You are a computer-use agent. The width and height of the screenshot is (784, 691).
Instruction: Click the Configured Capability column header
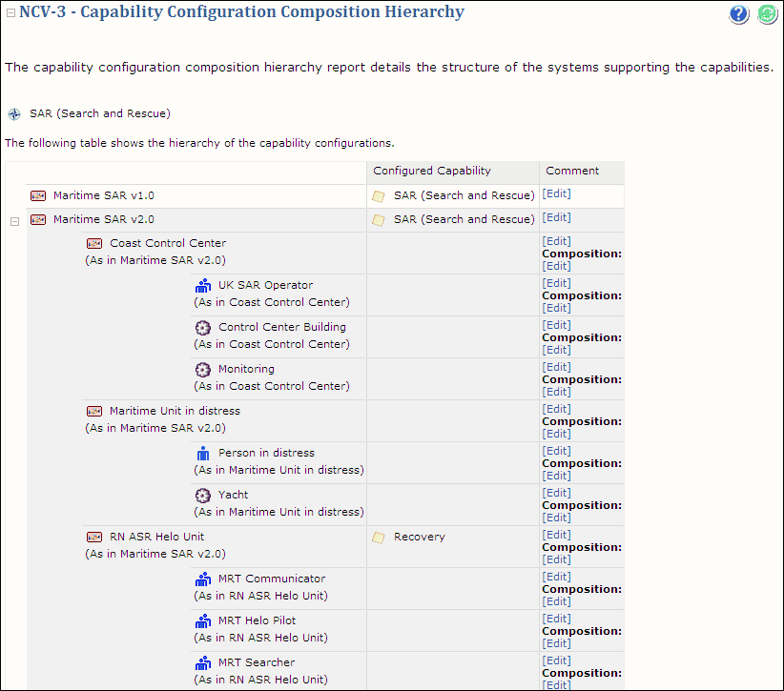(431, 171)
